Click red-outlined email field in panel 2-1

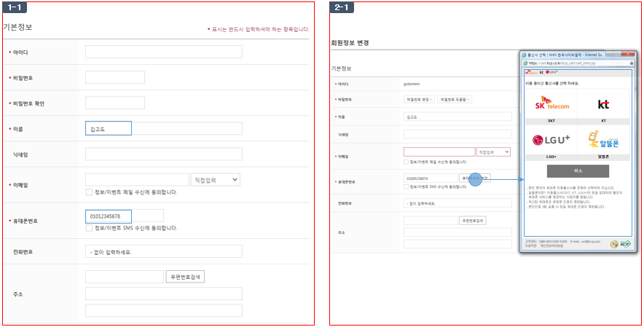tap(439, 152)
